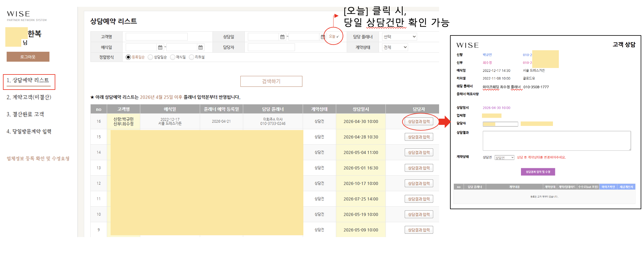Expand the 담당 플래너 선택 dropdown
This screenshot has height=253, width=644.
click(x=399, y=37)
